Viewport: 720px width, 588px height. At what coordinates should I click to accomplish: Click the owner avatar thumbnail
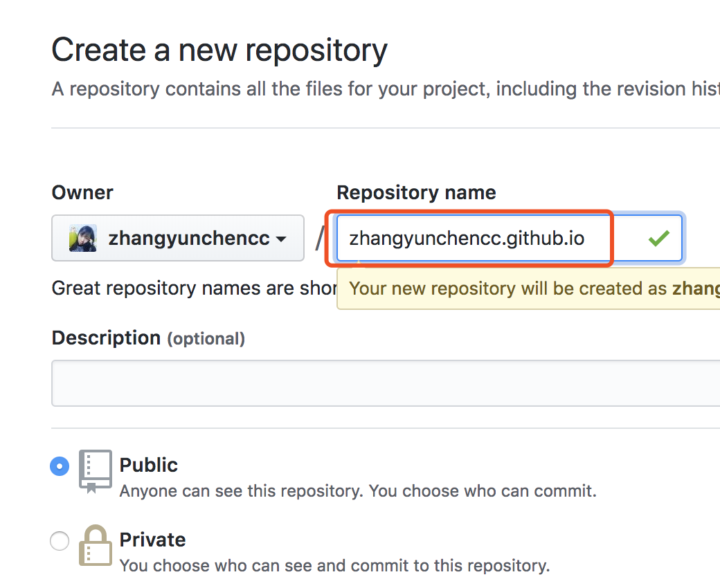point(82,239)
